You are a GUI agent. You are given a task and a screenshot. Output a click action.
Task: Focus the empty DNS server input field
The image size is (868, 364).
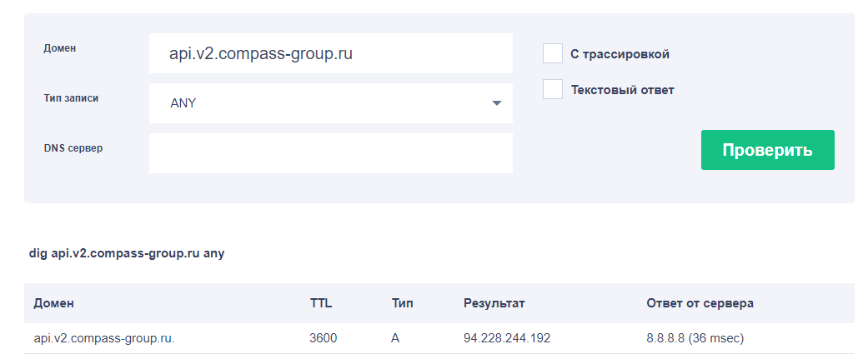[x=330, y=153]
